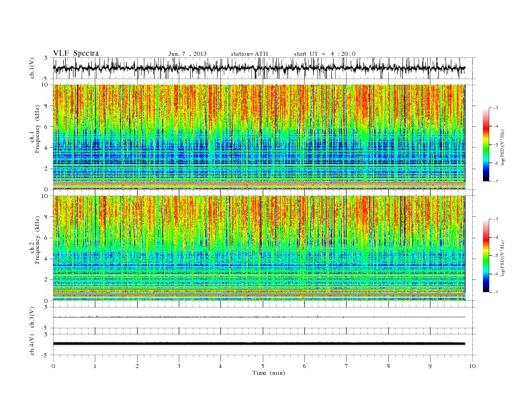The height and width of the screenshot is (411, 532).
Task: Click the time axis tick label 3
Action: pos(179,366)
